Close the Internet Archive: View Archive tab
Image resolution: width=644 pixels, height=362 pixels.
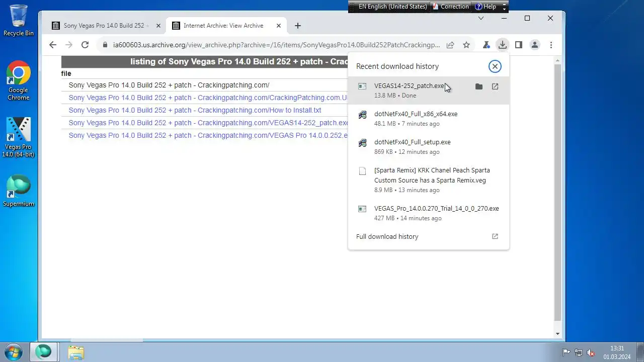(278, 26)
